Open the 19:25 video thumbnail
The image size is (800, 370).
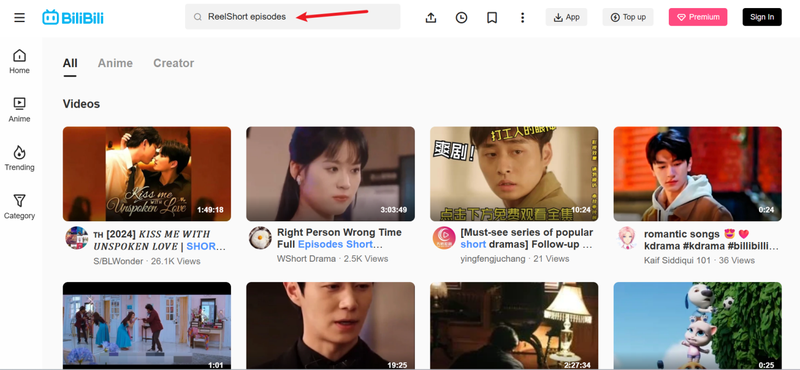331,326
